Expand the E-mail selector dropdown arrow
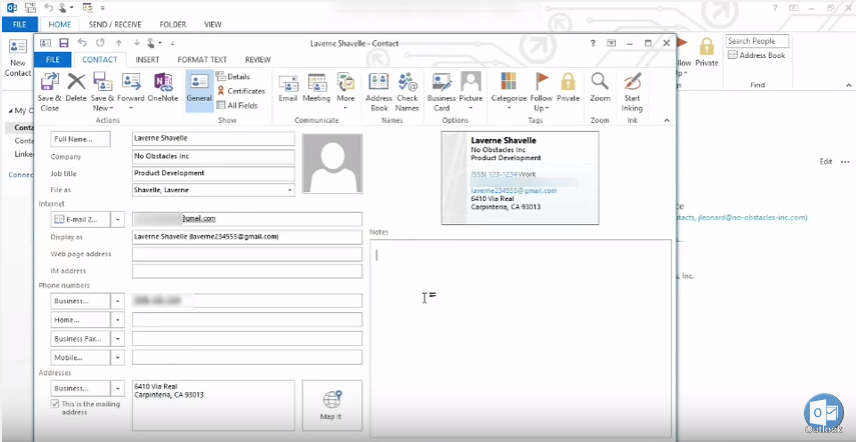The image size is (856, 442). (x=118, y=219)
